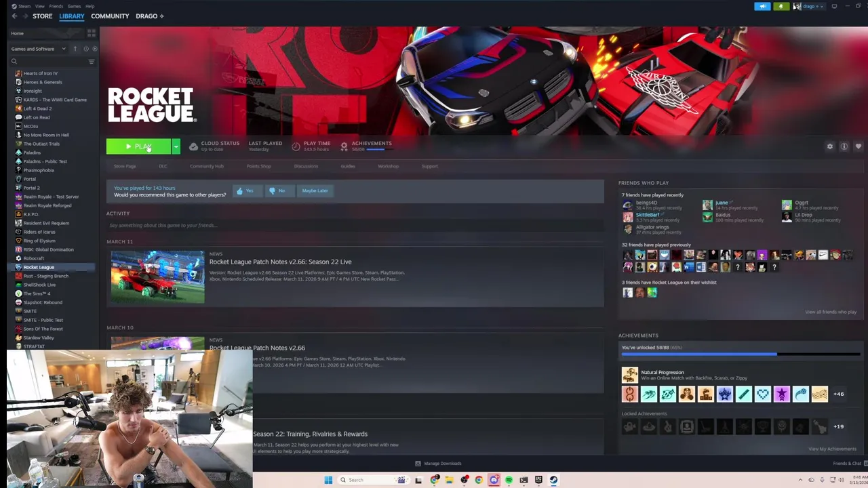The image size is (868, 488).
Task: Go forward with the forward arrow
Action: (x=25, y=16)
